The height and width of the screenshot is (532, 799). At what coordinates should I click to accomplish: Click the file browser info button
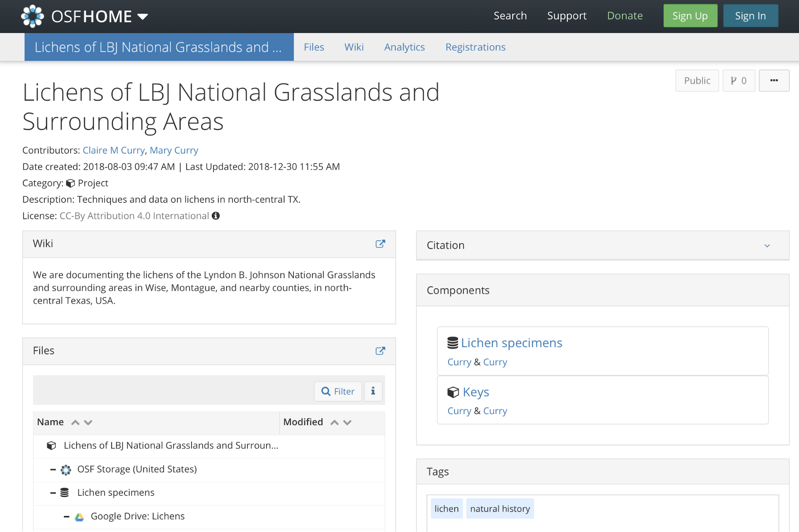pos(373,391)
